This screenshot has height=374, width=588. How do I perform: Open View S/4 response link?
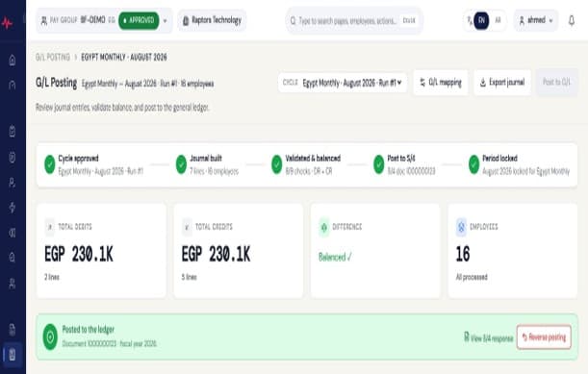[x=488, y=337]
